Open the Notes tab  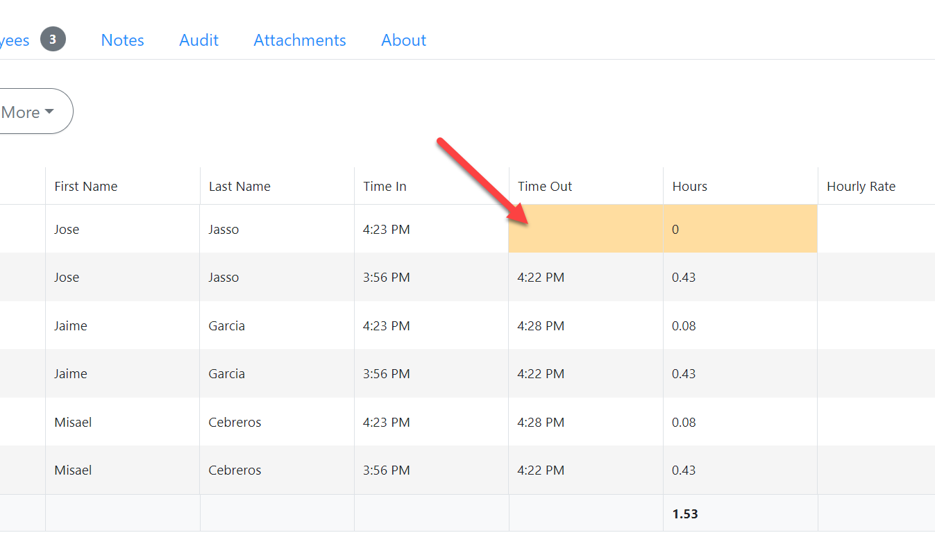pyautogui.click(x=122, y=40)
